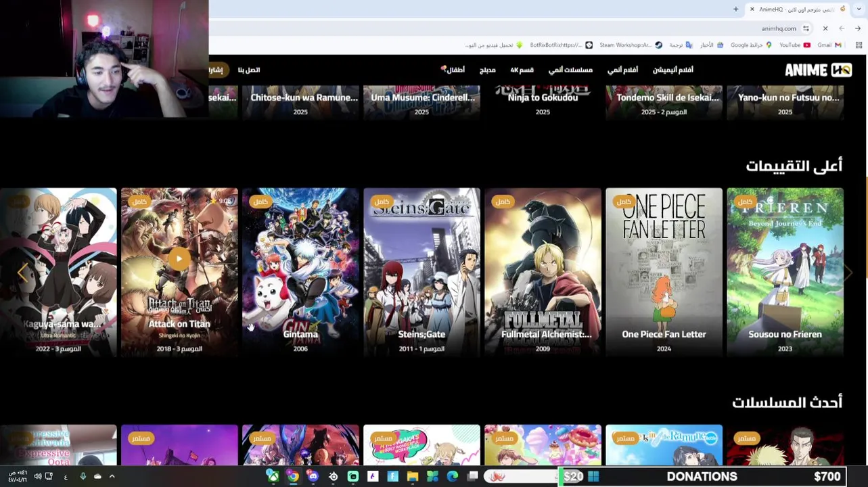Click the أعلى التقييمات section heading
Viewport: 868px width, 487px height.
point(794,166)
